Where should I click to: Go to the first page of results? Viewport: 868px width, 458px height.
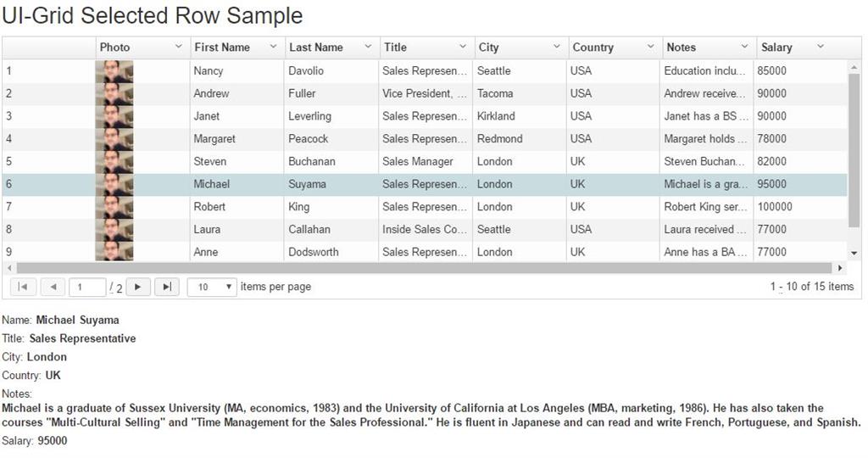pyautogui.click(x=22, y=287)
